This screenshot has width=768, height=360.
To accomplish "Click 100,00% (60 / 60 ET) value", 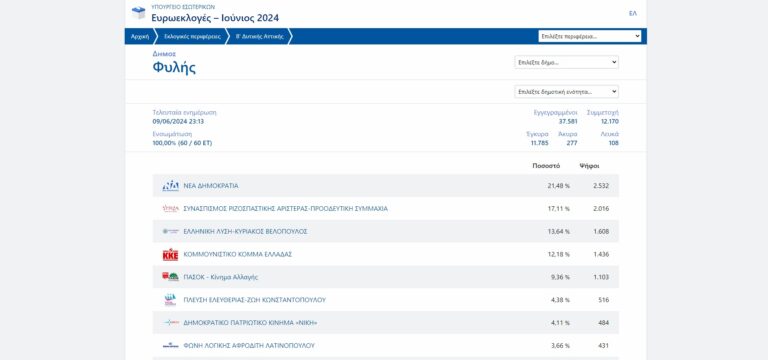I will 182,143.
